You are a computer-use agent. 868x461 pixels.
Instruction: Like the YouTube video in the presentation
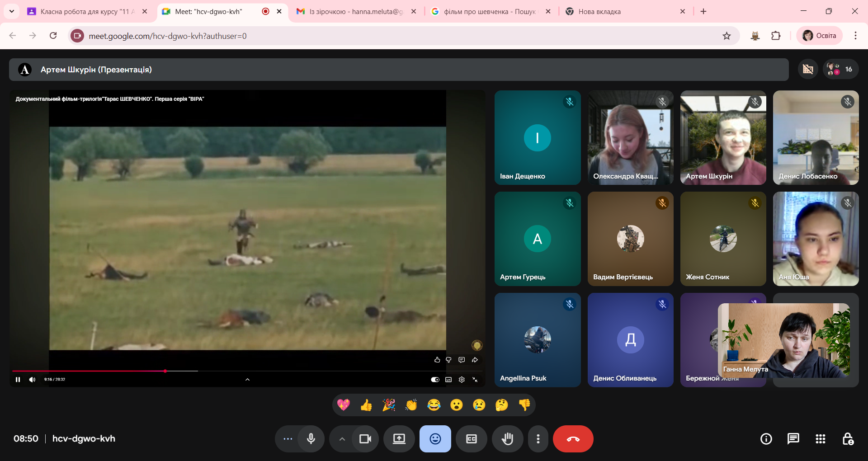pyautogui.click(x=437, y=360)
